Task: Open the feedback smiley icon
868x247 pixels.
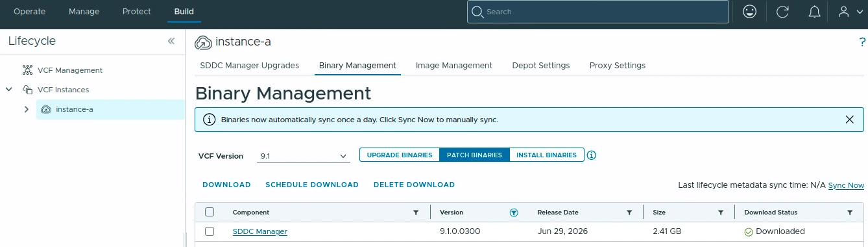Action: pyautogui.click(x=750, y=12)
